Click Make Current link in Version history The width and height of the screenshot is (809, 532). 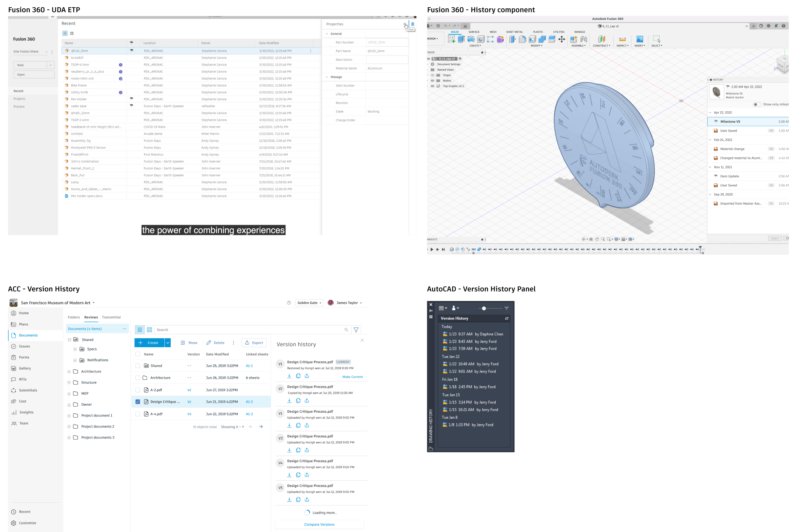tap(352, 377)
